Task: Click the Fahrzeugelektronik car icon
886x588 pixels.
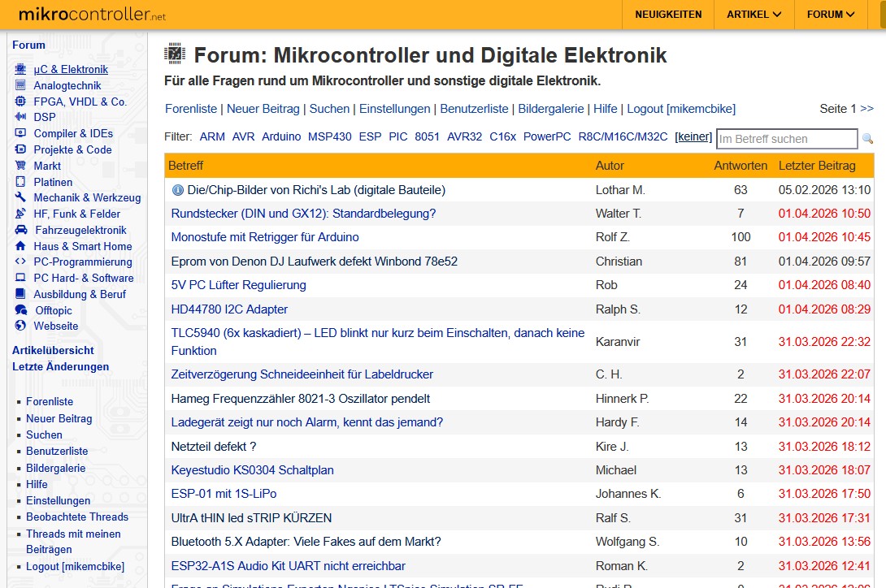Action: (20, 230)
